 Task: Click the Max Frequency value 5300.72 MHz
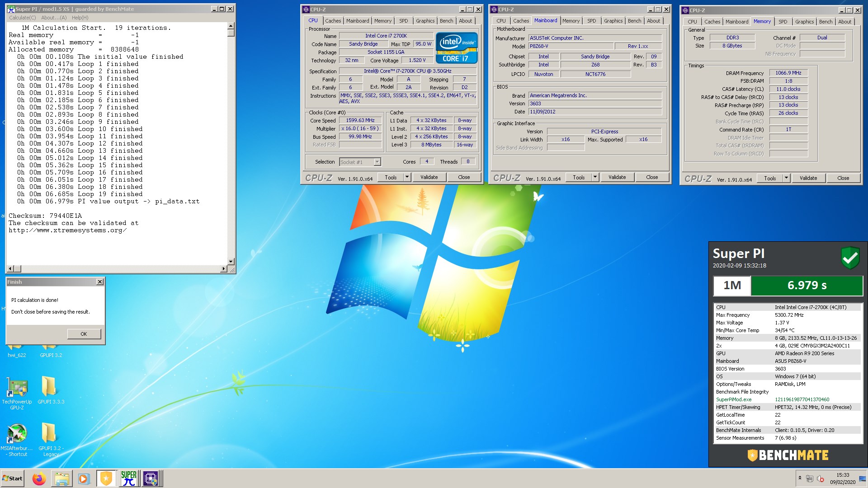click(x=789, y=315)
